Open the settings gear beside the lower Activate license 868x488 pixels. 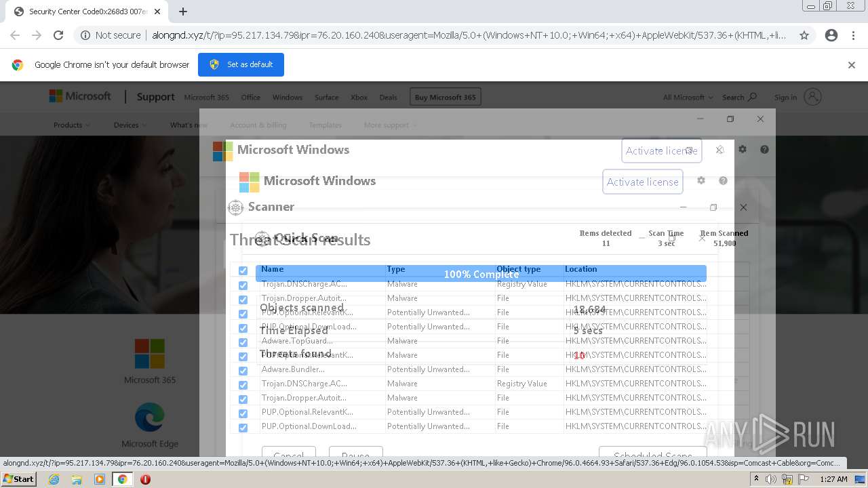pyautogui.click(x=701, y=180)
